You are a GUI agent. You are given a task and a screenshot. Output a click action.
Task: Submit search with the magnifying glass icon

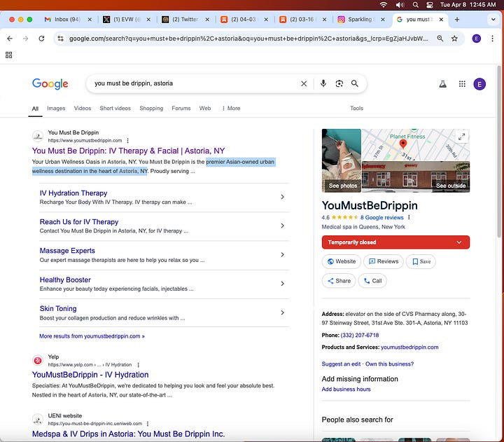click(x=354, y=83)
